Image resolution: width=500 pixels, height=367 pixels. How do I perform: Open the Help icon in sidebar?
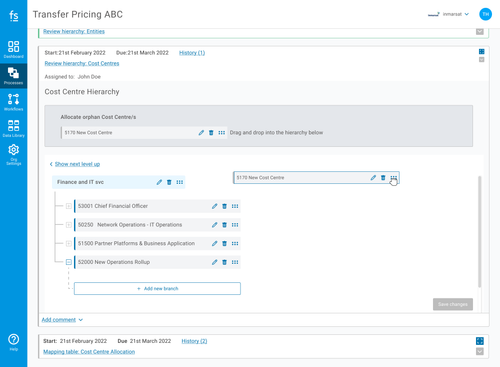tap(13, 342)
